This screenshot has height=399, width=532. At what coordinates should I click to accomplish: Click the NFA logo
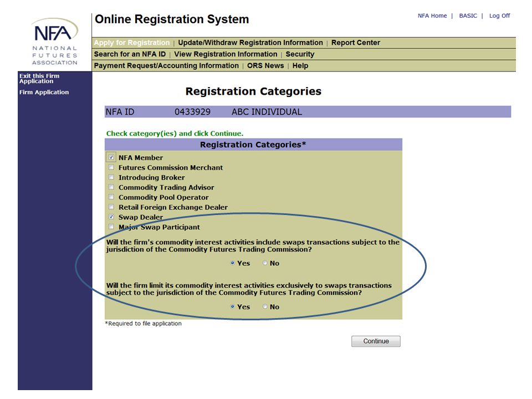(55, 41)
